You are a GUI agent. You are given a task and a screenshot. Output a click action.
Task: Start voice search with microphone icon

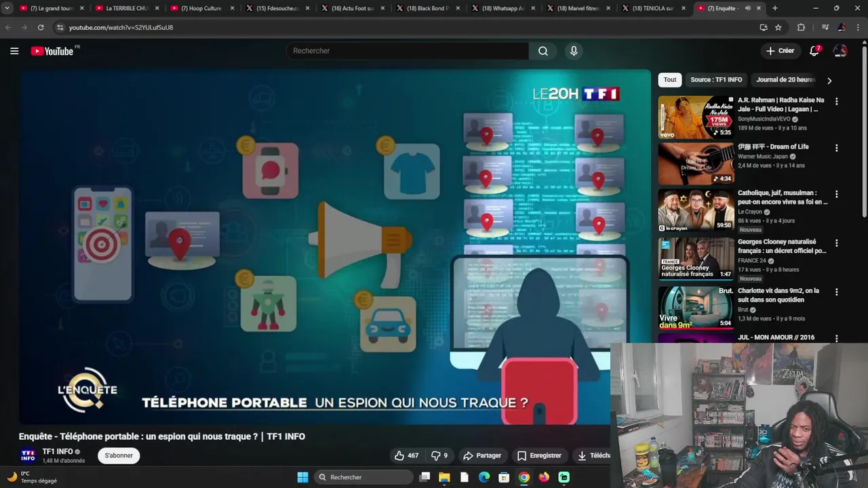pyautogui.click(x=574, y=51)
